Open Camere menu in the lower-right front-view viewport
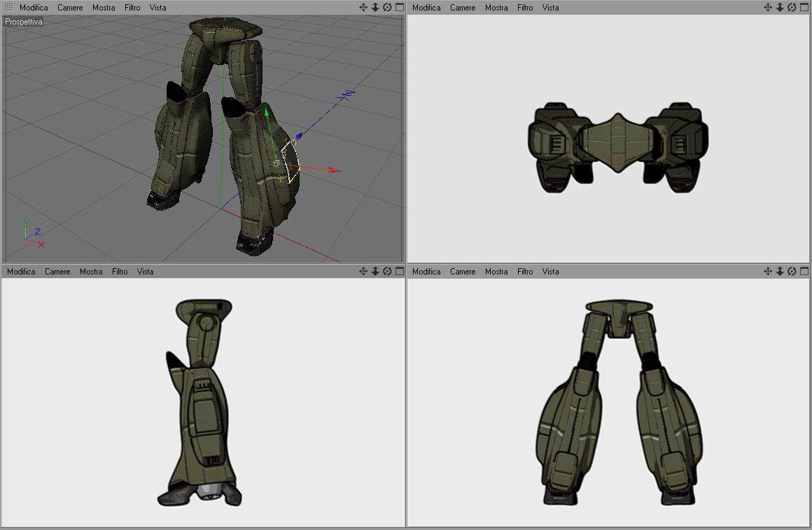Viewport: 812px width, 530px height. (x=463, y=272)
